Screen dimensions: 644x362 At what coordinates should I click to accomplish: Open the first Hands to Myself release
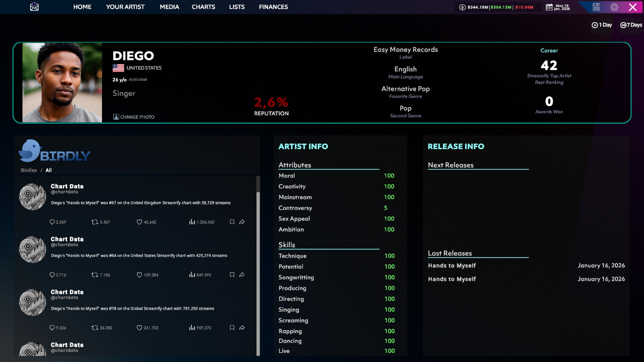pos(452,265)
